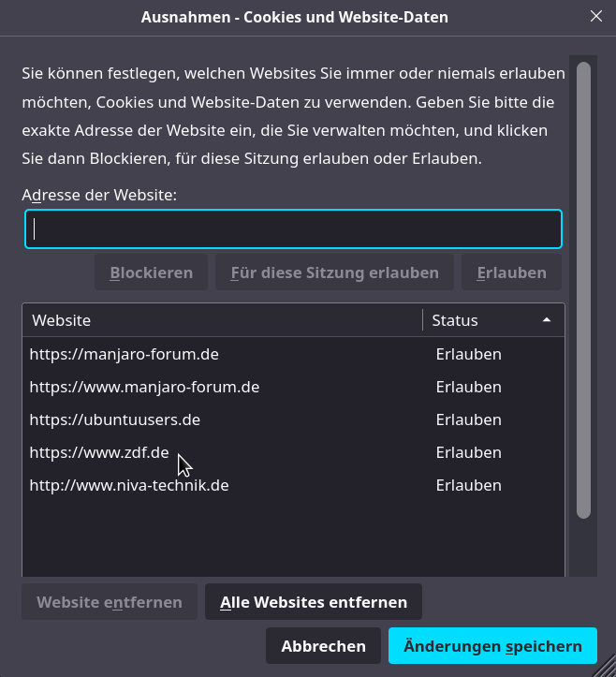Image resolution: width=616 pixels, height=677 pixels.
Task: Choose the https://ubuntuusers.de entry
Action: [115, 419]
